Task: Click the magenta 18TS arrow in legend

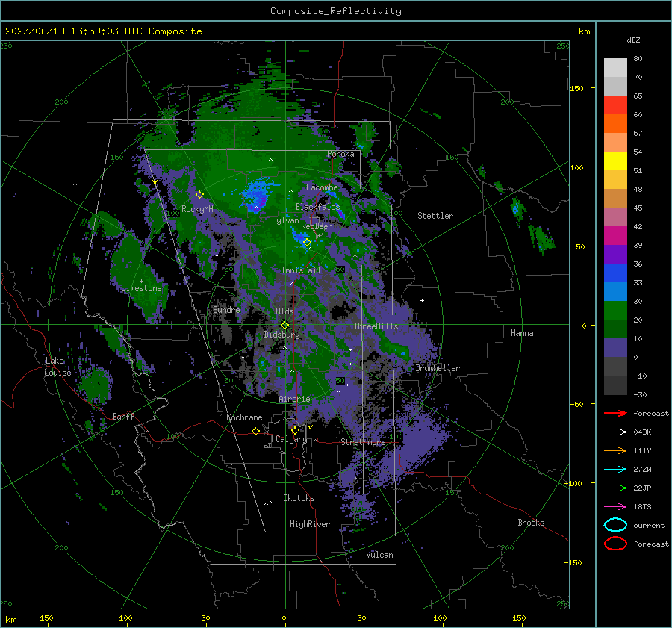Action: point(615,507)
